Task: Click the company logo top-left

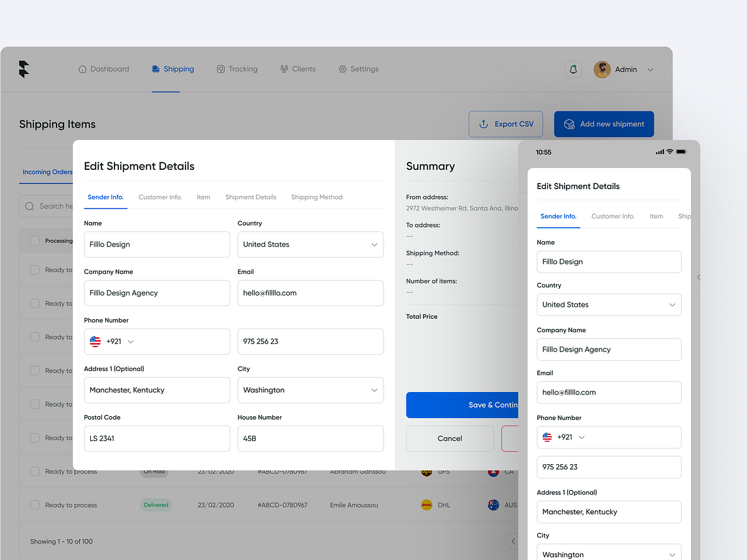Action: (24, 69)
